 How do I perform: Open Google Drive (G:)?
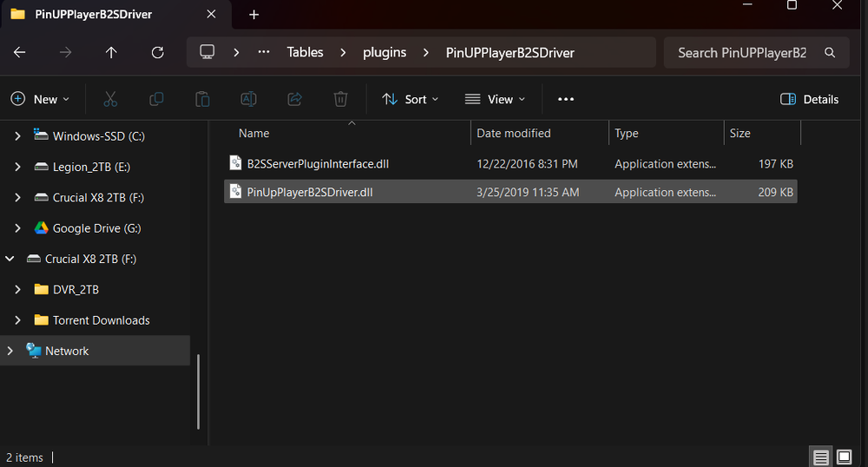[x=97, y=228]
